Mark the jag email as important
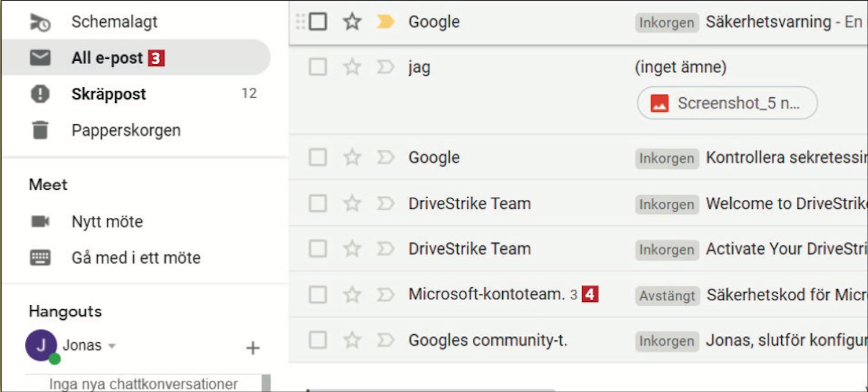 point(385,68)
